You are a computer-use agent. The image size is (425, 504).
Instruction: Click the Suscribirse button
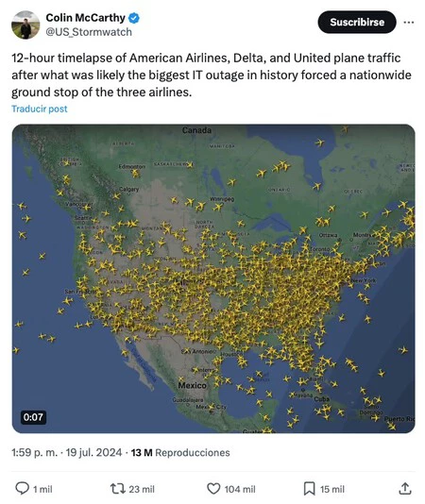click(x=357, y=22)
